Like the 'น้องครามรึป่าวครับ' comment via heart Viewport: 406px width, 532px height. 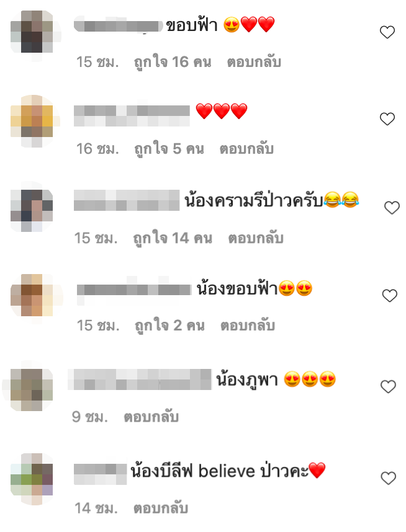tap(392, 208)
